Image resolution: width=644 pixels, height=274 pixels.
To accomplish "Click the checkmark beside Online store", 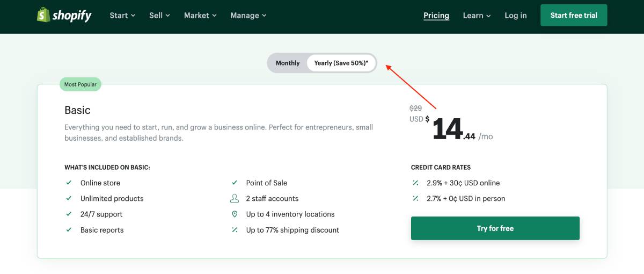I will point(69,183).
